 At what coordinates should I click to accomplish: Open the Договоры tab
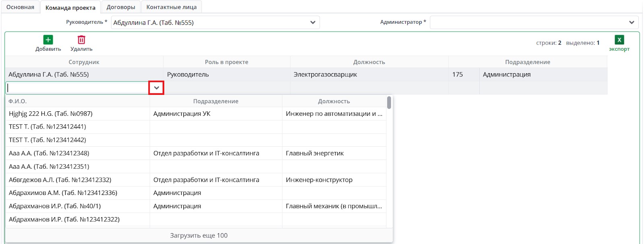point(121,7)
